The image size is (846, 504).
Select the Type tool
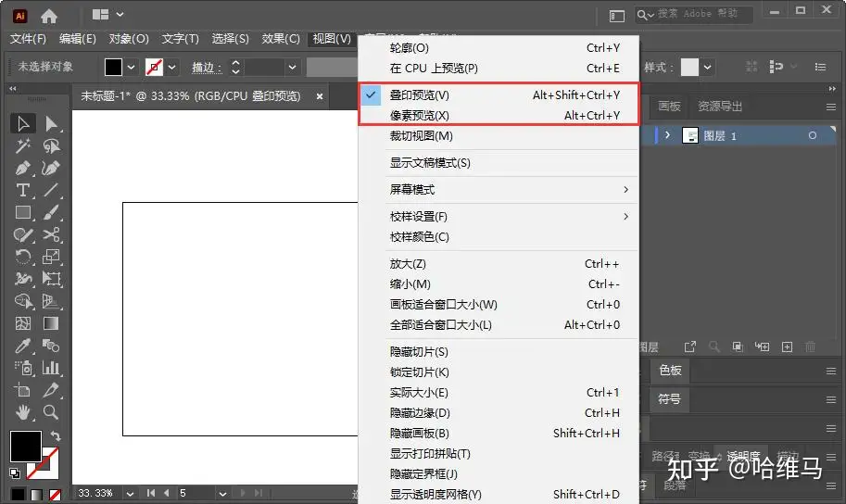[x=22, y=190]
